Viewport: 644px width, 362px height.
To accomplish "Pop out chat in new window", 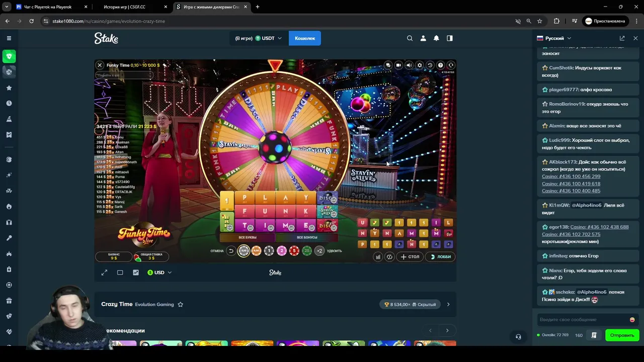I will [x=622, y=38].
